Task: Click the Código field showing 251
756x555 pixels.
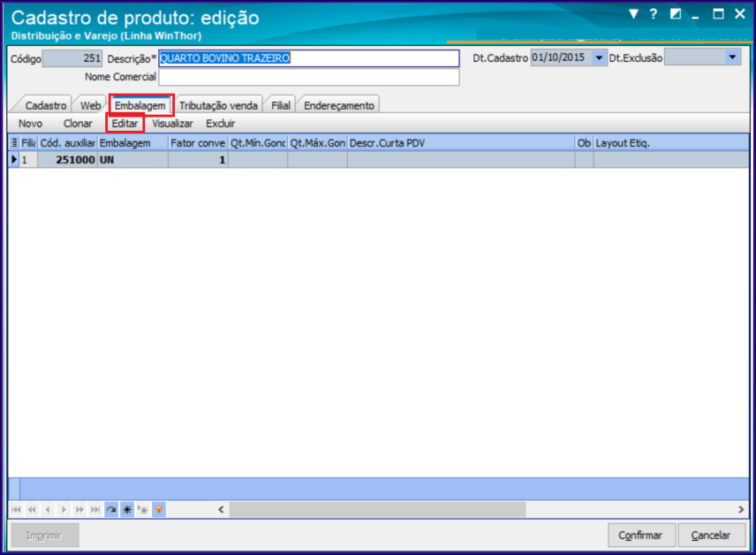Action: click(72, 58)
